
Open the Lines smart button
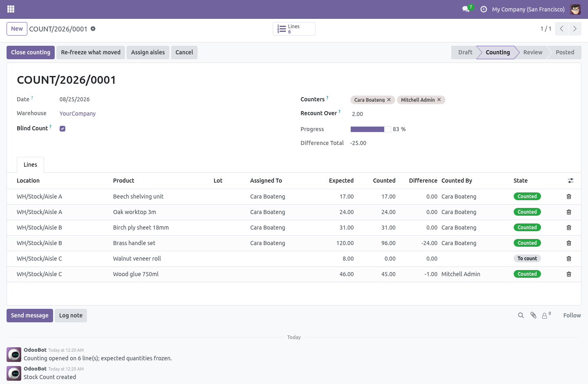click(294, 29)
